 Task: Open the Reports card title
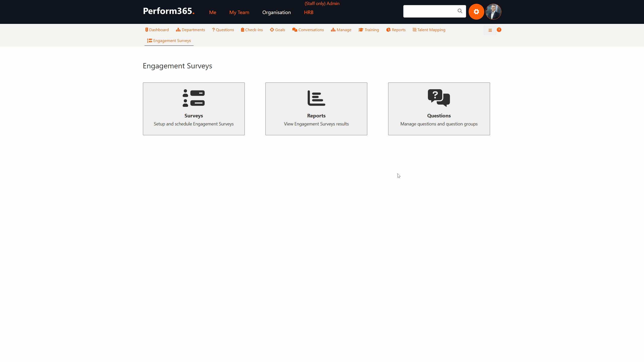coord(316,116)
